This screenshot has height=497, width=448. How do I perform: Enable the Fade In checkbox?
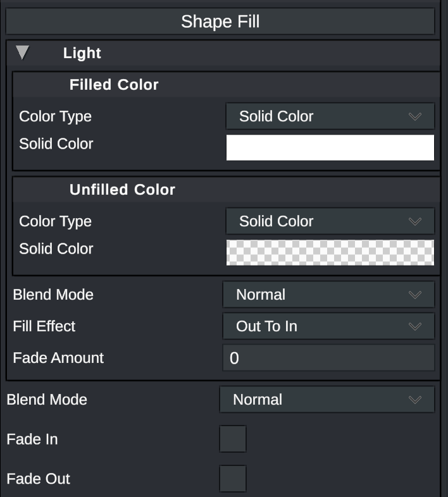tap(233, 439)
